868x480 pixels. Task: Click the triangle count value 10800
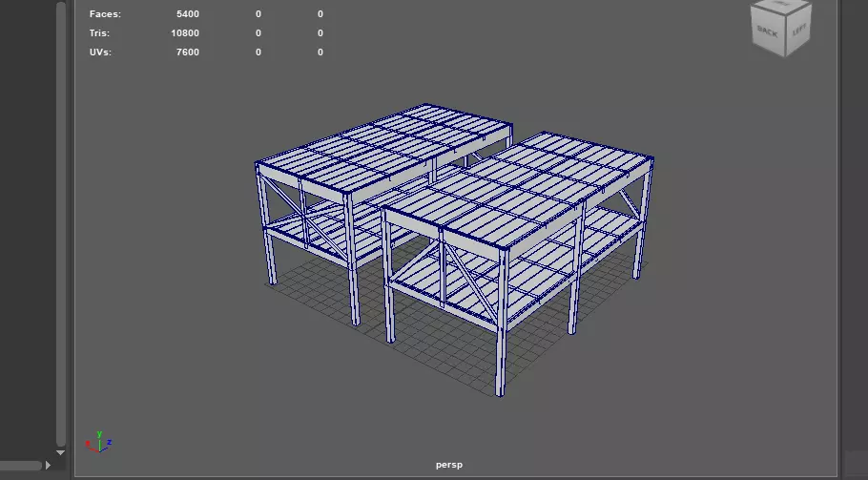pos(185,33)
